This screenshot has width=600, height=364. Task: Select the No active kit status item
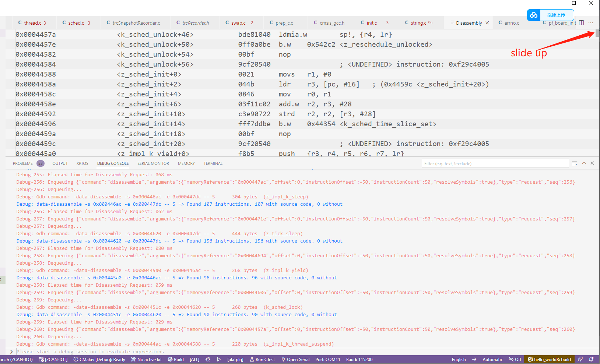146,360
